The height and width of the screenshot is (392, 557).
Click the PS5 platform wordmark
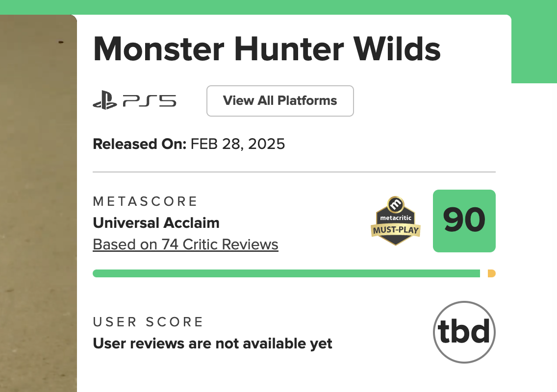(150, 101)
